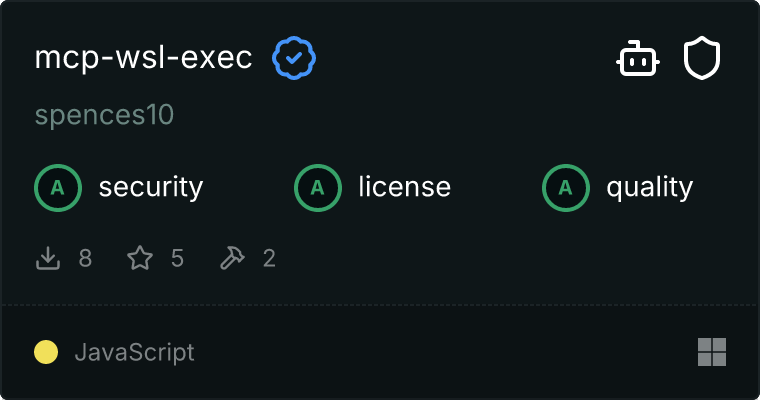This screenshot has height=400, width=760.
Task: Click the hammer tools icon
Action: tap(231, 259)
